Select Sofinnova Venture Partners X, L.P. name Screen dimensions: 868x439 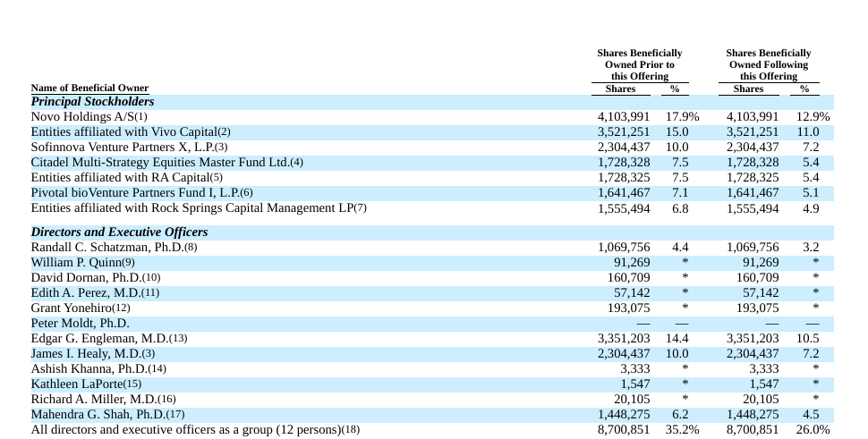pyautogui.click(x=123, y=147)
